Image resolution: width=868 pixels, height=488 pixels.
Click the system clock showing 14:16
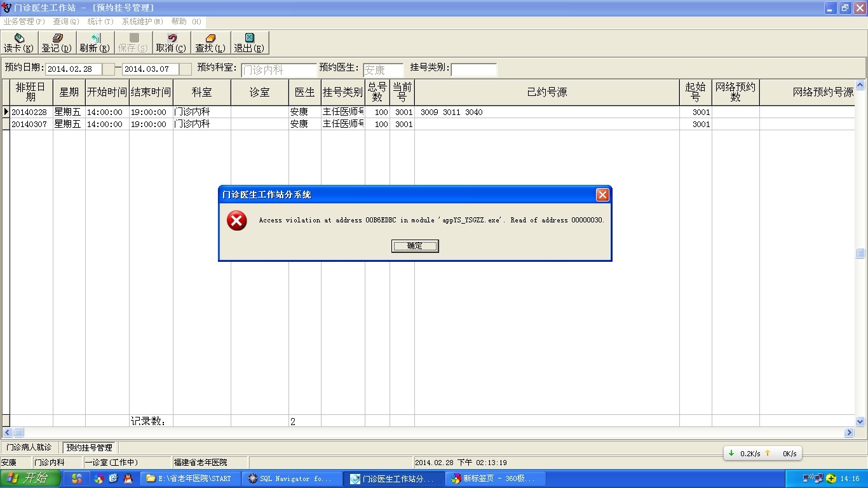click(x=850, y=478)
